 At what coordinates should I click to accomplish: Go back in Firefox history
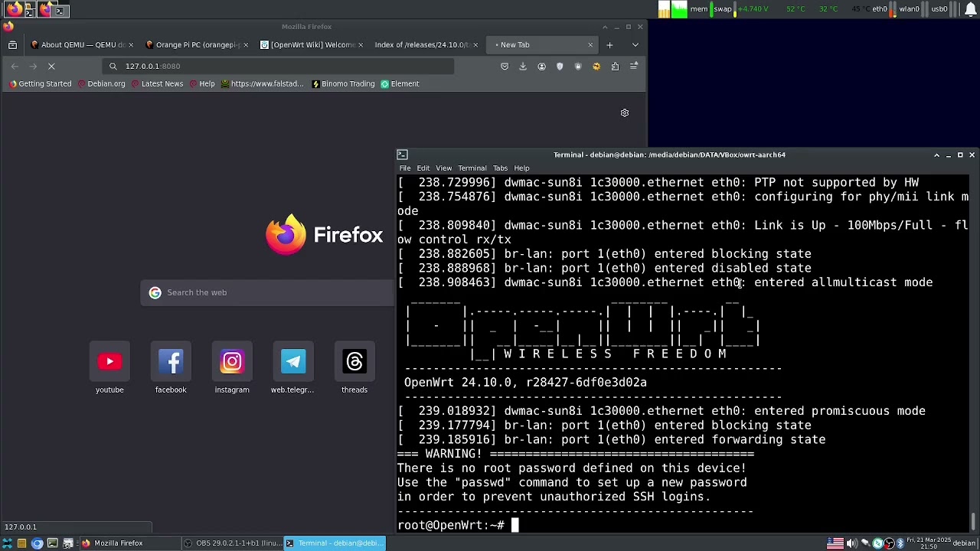click(15, 67)
